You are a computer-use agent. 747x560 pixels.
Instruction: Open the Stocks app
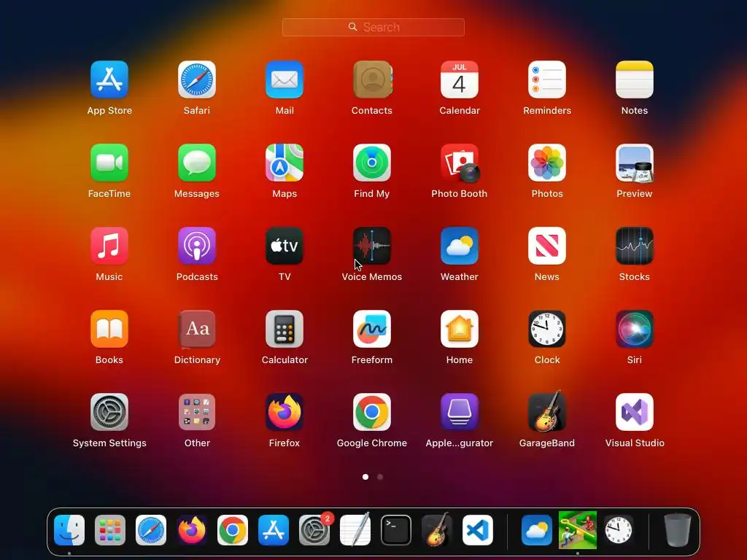635,246
